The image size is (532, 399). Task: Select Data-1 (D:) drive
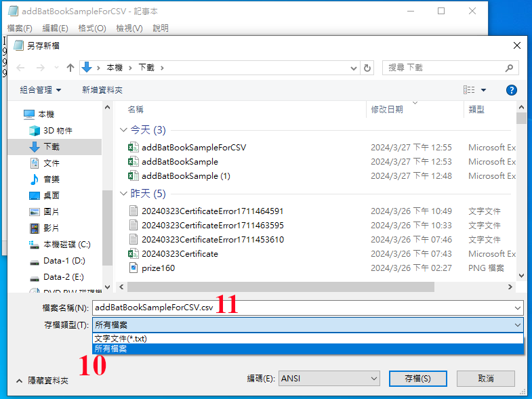tap(58, 261)
